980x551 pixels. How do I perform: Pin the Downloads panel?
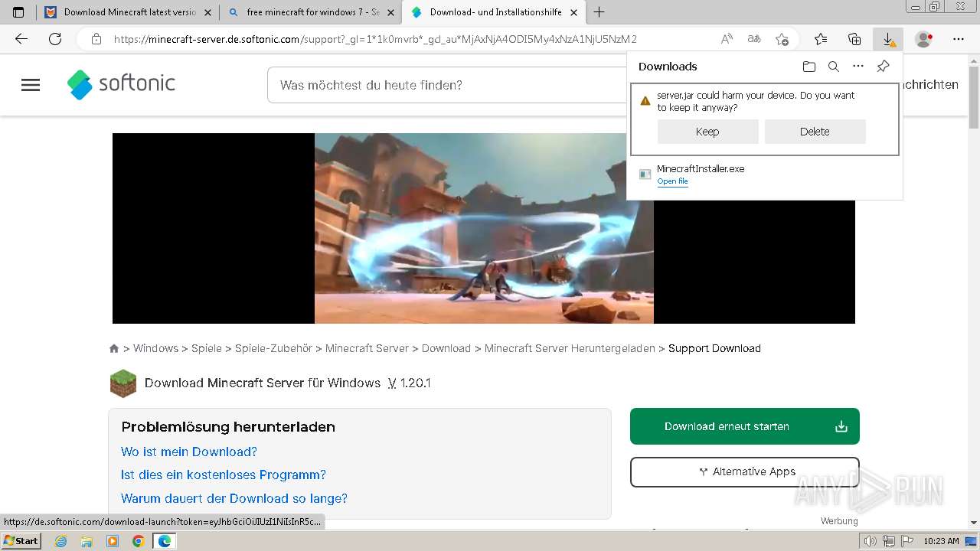point(883,67)
